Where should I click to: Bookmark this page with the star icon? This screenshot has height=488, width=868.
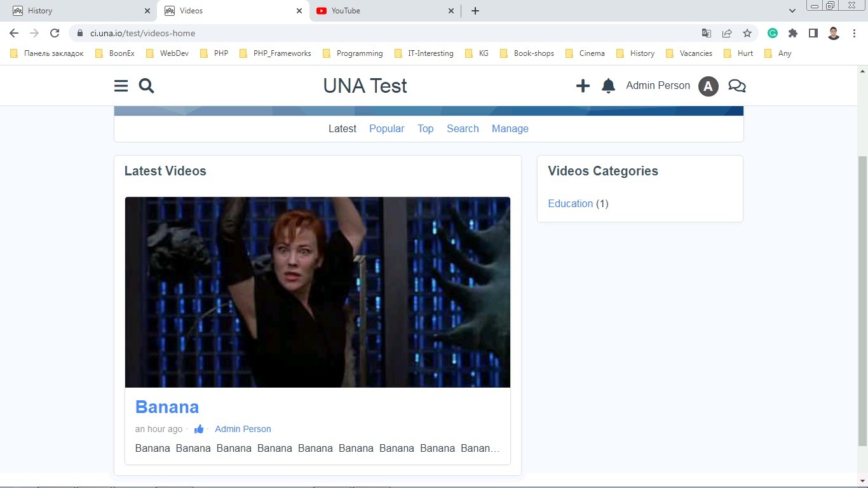747,33
